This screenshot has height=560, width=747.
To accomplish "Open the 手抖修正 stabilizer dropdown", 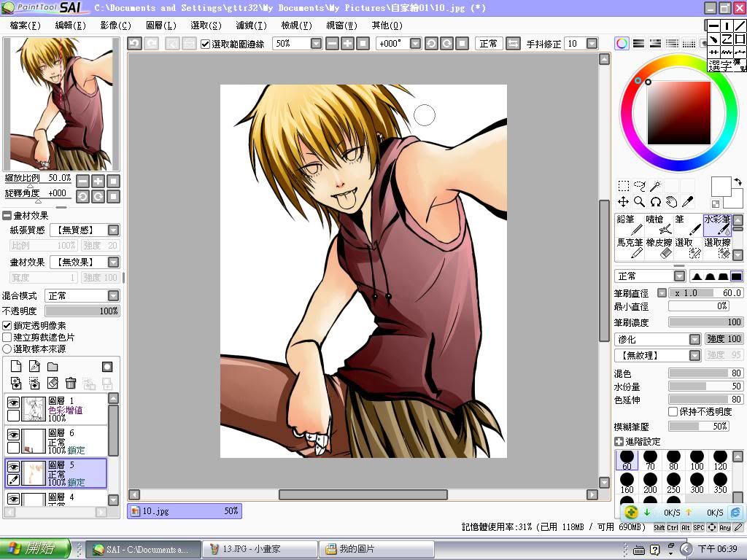I will [592, 44].
